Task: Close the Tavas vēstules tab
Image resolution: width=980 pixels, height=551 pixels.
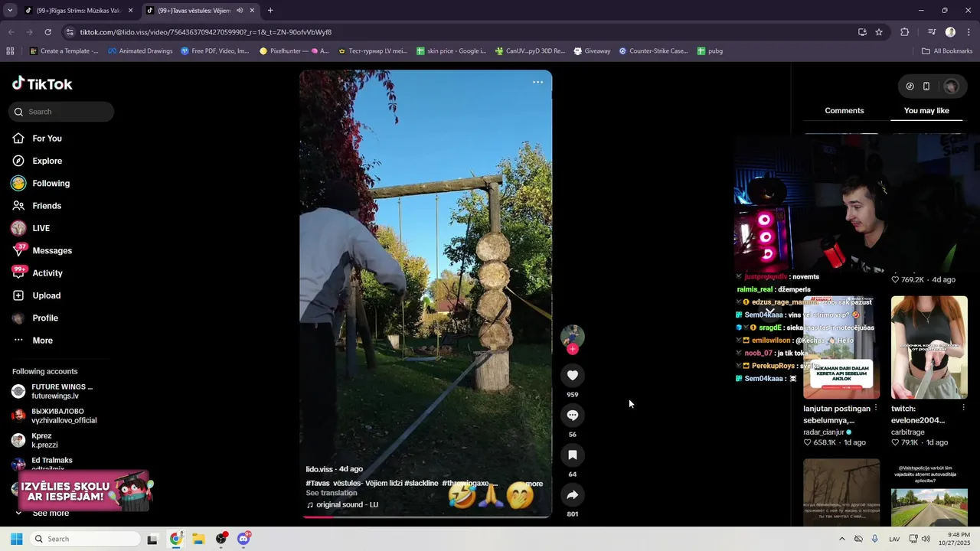Action: click(x=252, y=11)
